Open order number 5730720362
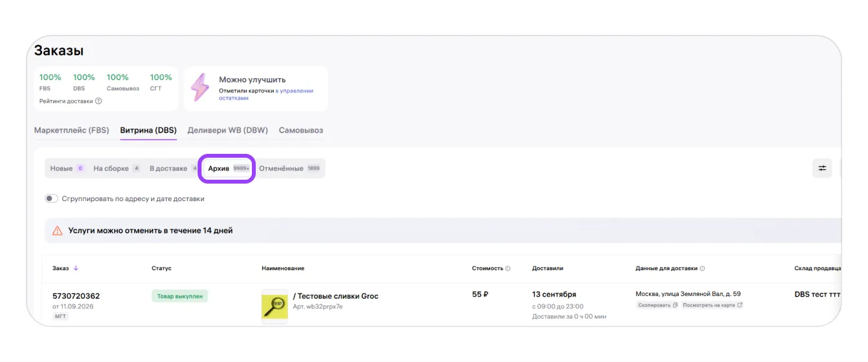 click(x=76, y=296)
